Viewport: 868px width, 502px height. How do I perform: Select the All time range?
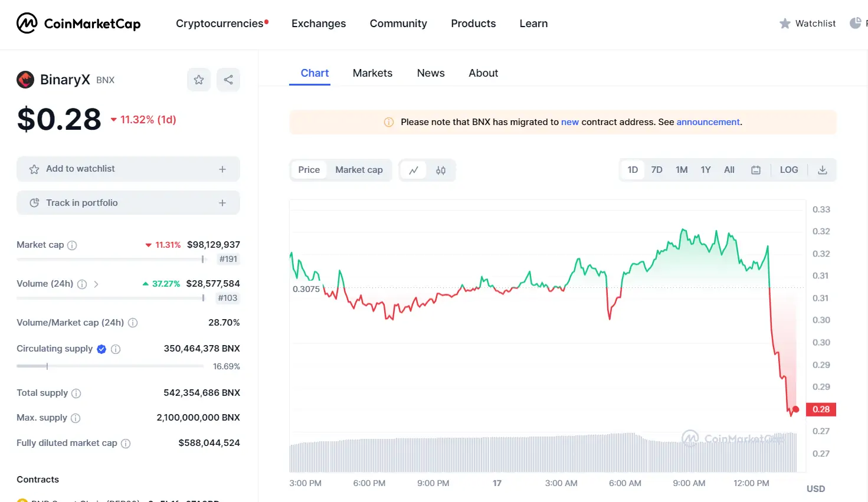pos(729,170)
